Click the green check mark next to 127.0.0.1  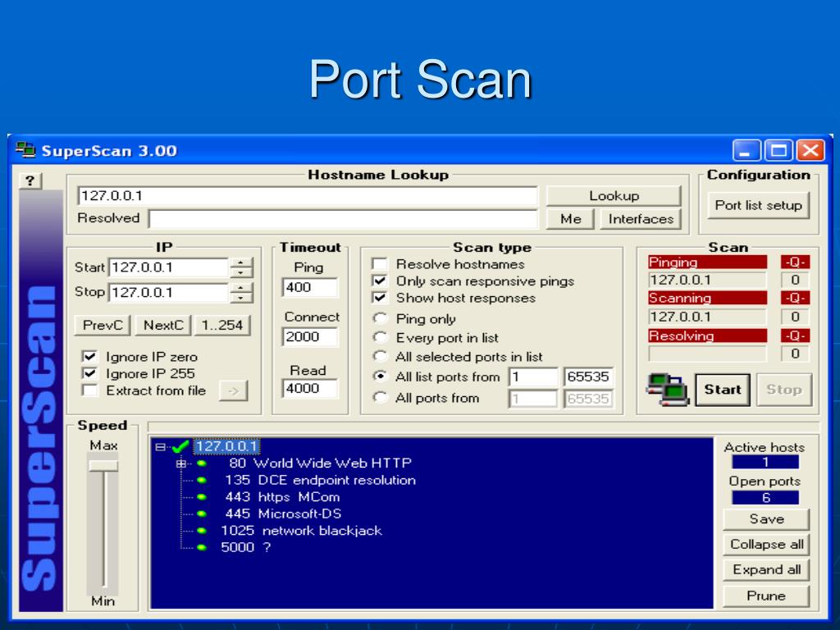[x=180, y=446]
